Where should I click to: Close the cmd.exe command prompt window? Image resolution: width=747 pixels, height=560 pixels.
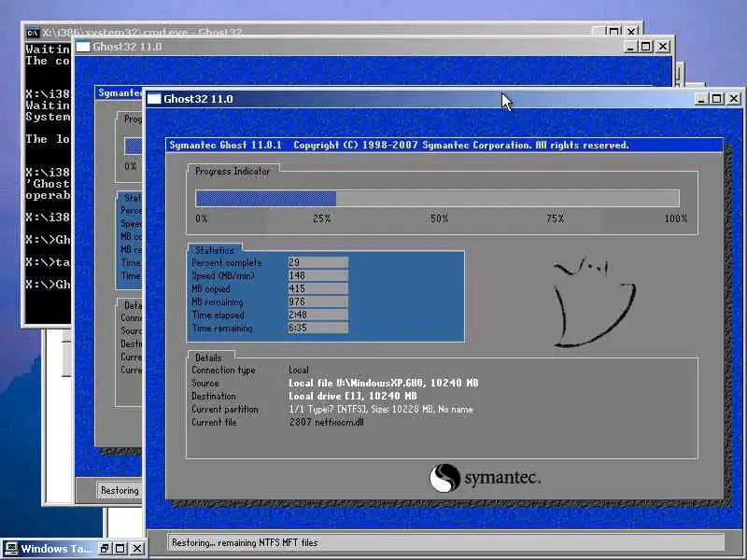pos(631,32)
